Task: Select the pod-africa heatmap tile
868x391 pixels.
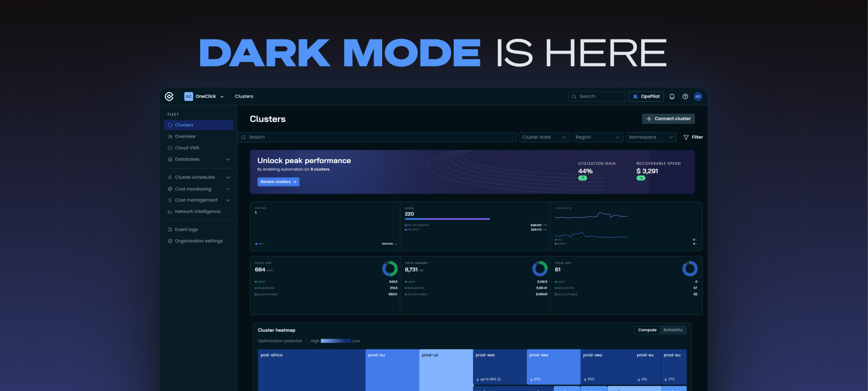Action: click(312, 370)
